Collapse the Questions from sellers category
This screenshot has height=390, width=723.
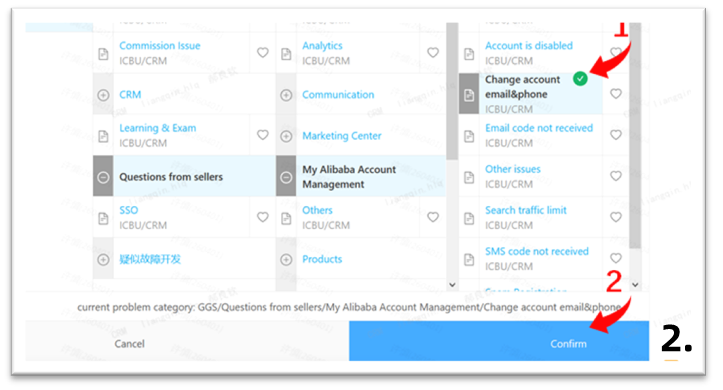click(103, 177)
